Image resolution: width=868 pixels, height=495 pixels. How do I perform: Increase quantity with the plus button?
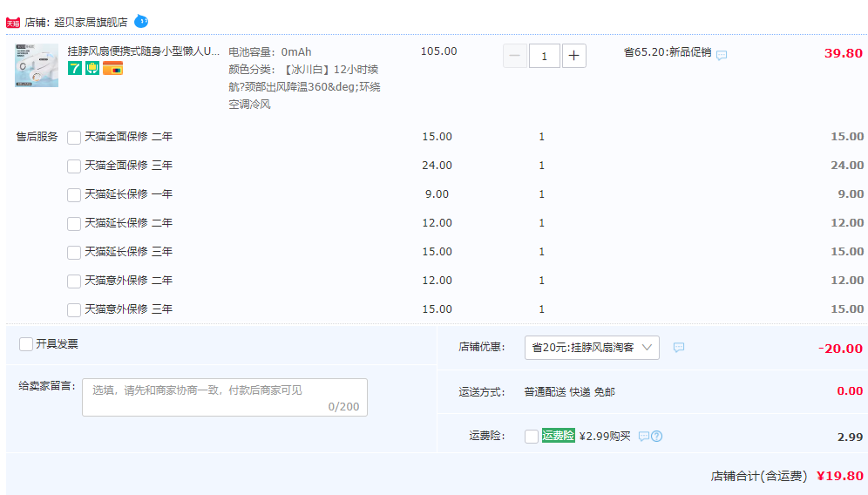tap(574, 56)
